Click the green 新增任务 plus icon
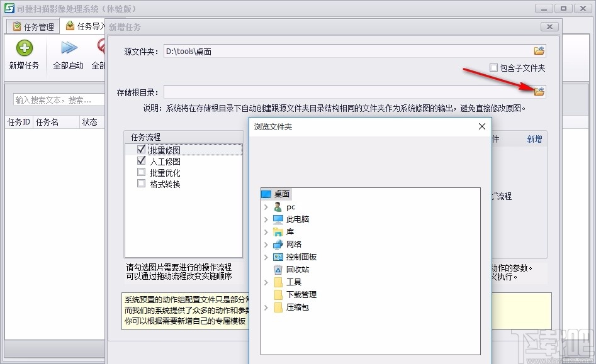The image size is (596, 364). (25, 48)
